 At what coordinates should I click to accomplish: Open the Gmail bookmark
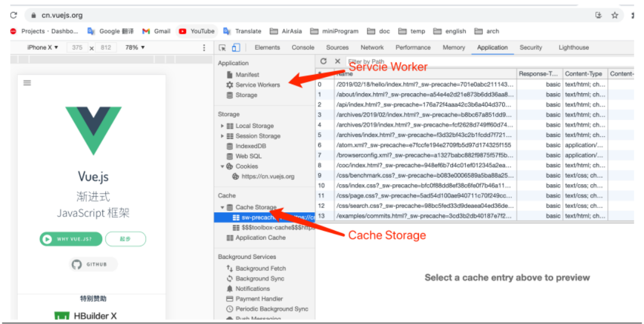click(156, 31)
